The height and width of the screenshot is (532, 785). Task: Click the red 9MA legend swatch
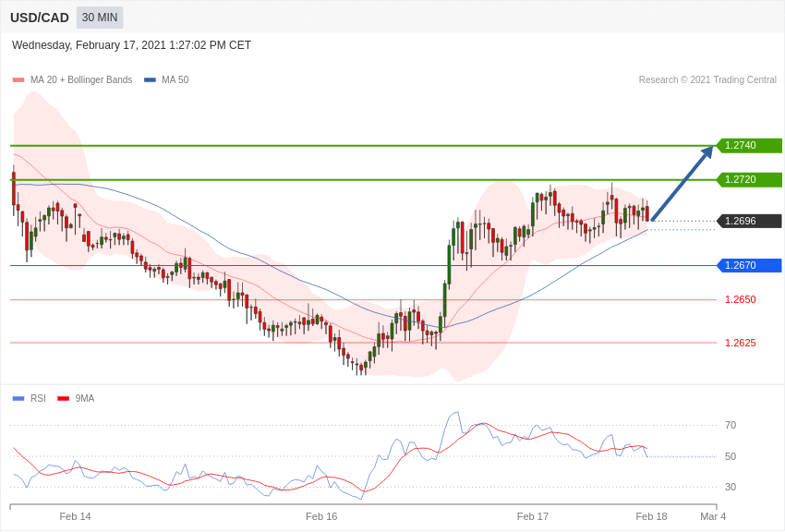pos(63,398)
